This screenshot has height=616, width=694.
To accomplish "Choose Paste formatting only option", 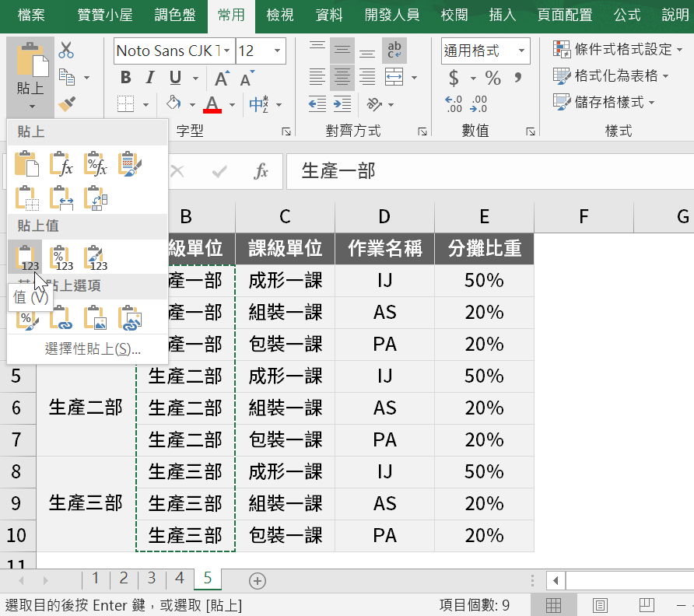I will pyautogui.click(x=26, y=319).
